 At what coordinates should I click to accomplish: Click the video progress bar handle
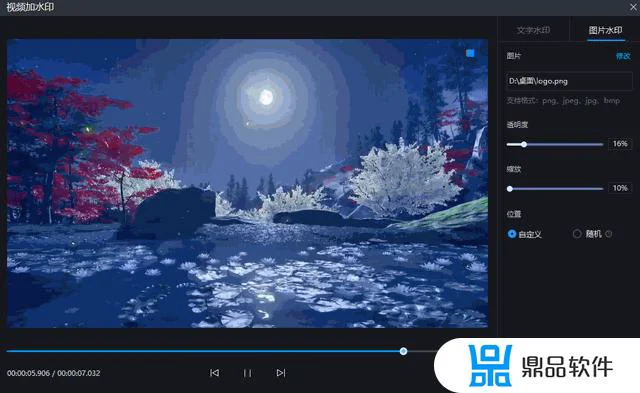403,351
